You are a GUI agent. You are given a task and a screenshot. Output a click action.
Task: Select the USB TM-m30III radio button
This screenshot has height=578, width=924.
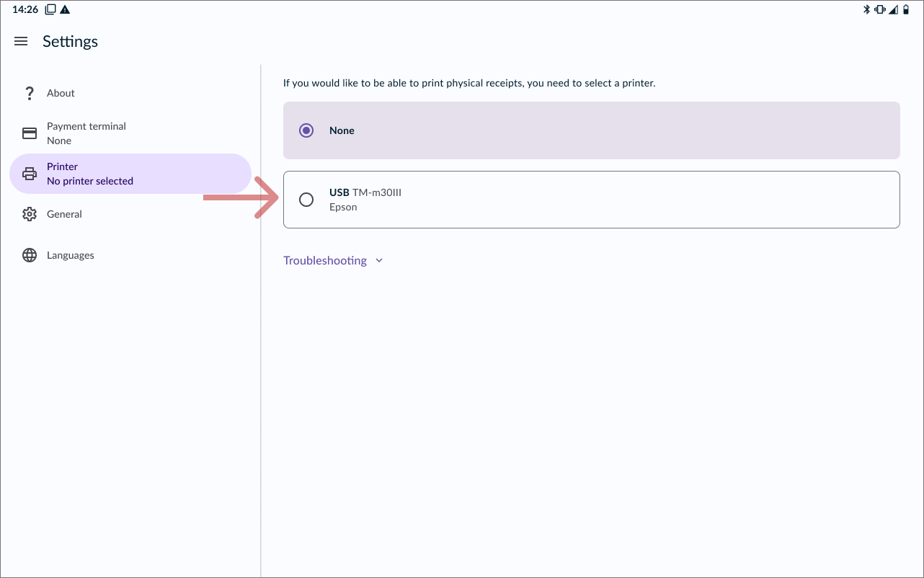tap(306, 200)
